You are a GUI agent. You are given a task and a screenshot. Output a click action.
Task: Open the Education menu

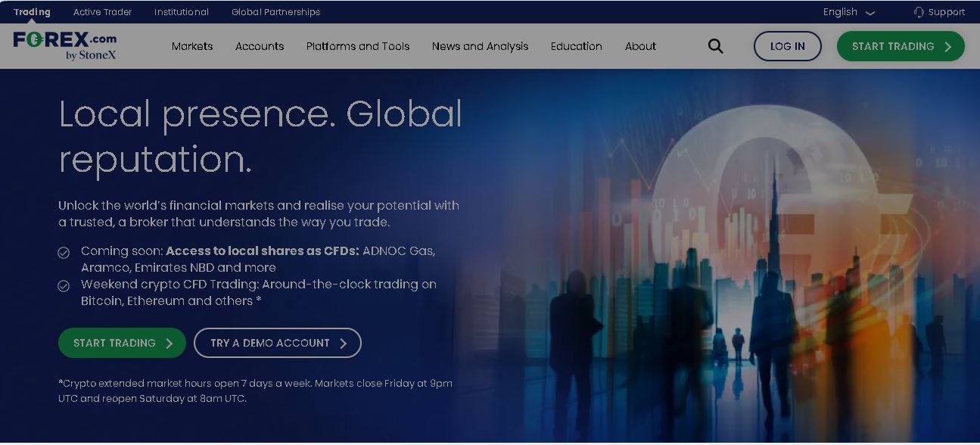[x=577, y=46]
